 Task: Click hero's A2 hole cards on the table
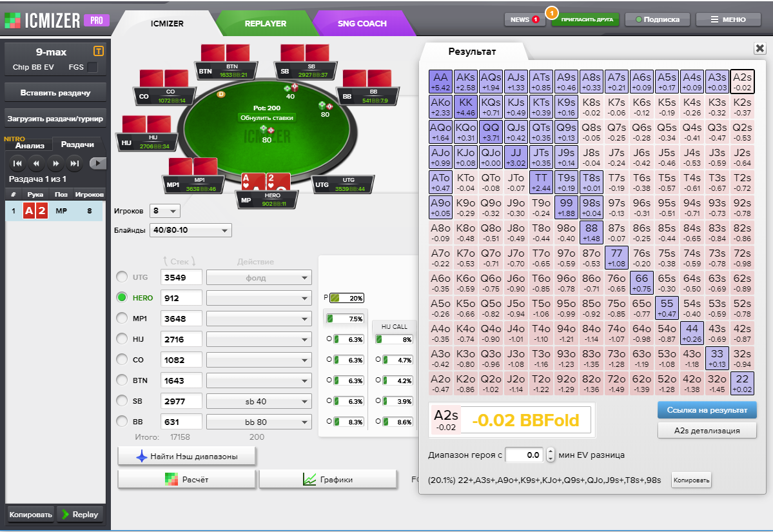pyautogui.click(x=265, y=181)
